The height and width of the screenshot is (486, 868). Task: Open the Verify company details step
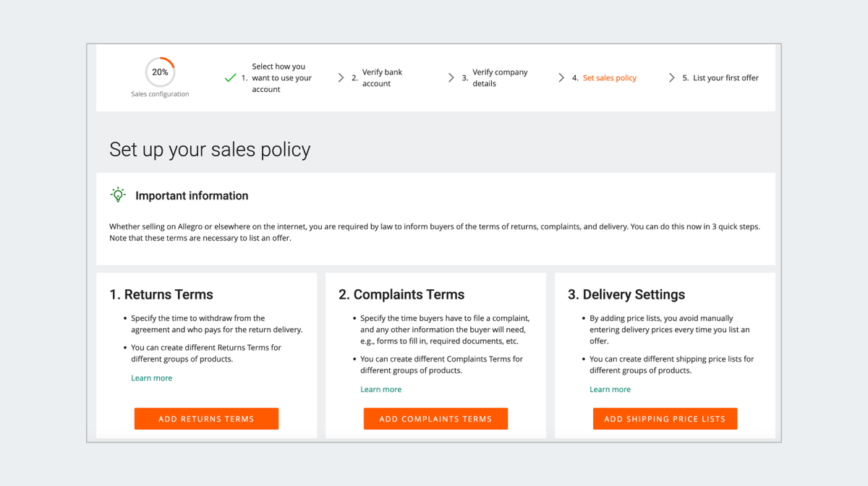[500, 78]
